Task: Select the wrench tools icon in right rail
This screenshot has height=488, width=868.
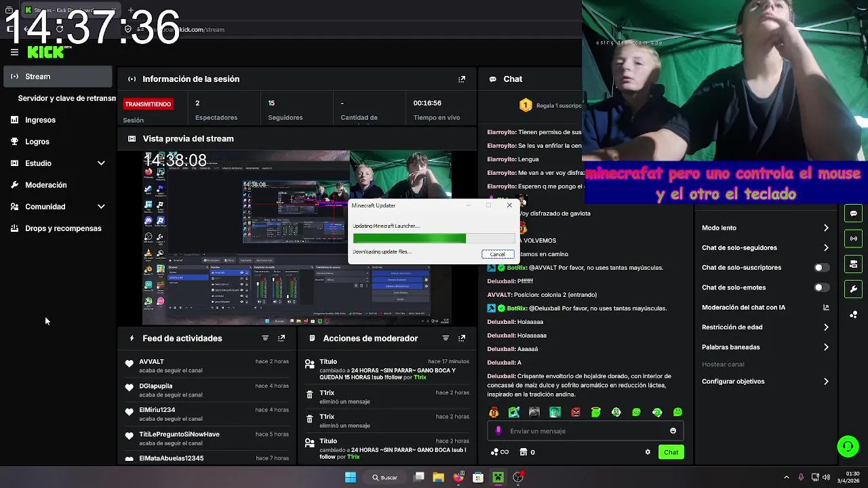Action: click(853, 289)
